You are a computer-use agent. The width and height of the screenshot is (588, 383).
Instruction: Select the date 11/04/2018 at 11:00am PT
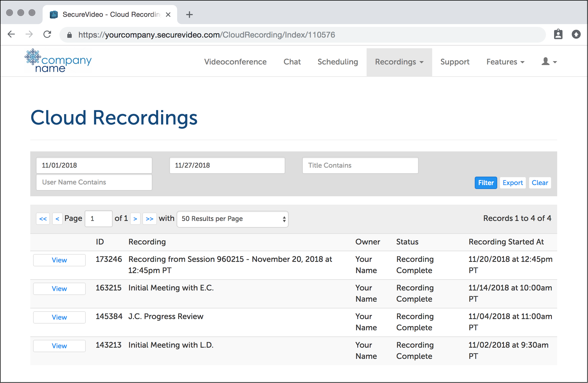click(x=510, y=322)
